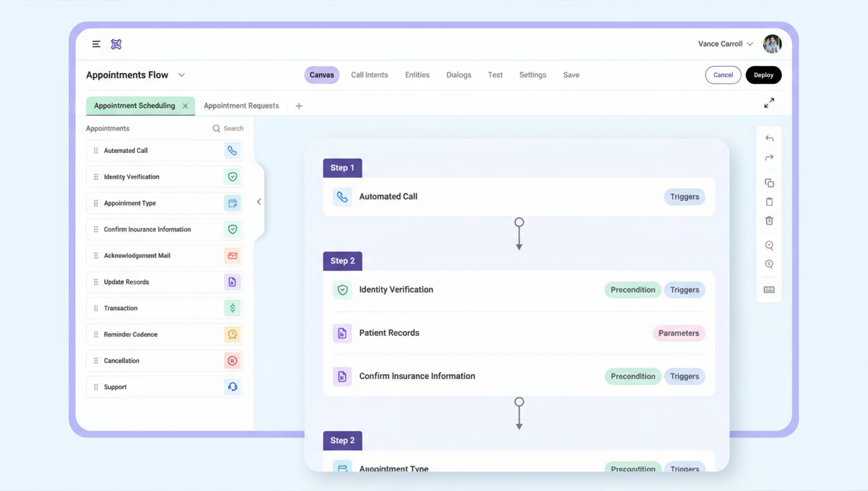This screenshot has width=868, height=491.
Task: Add a new tab with plus
Action: (299, 106)
